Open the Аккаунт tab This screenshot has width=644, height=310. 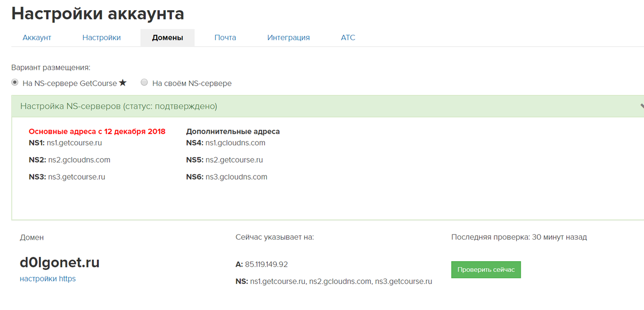36,38
